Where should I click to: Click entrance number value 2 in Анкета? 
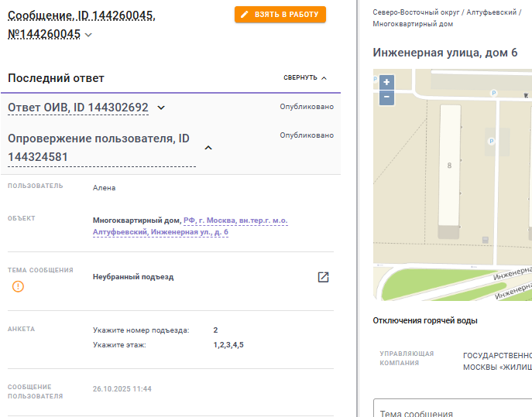click(x=215, y=330)
